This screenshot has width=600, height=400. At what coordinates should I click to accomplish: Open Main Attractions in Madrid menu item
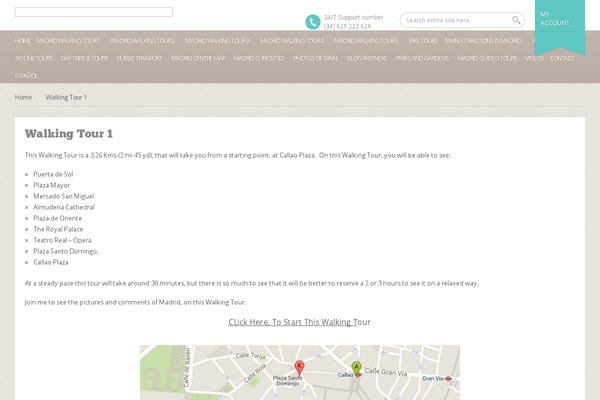(x=483, y=41)
